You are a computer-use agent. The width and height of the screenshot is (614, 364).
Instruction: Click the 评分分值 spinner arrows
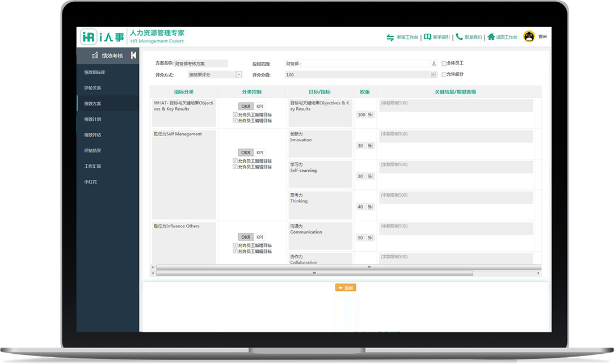pyautogui.click(x=434, y=74)
